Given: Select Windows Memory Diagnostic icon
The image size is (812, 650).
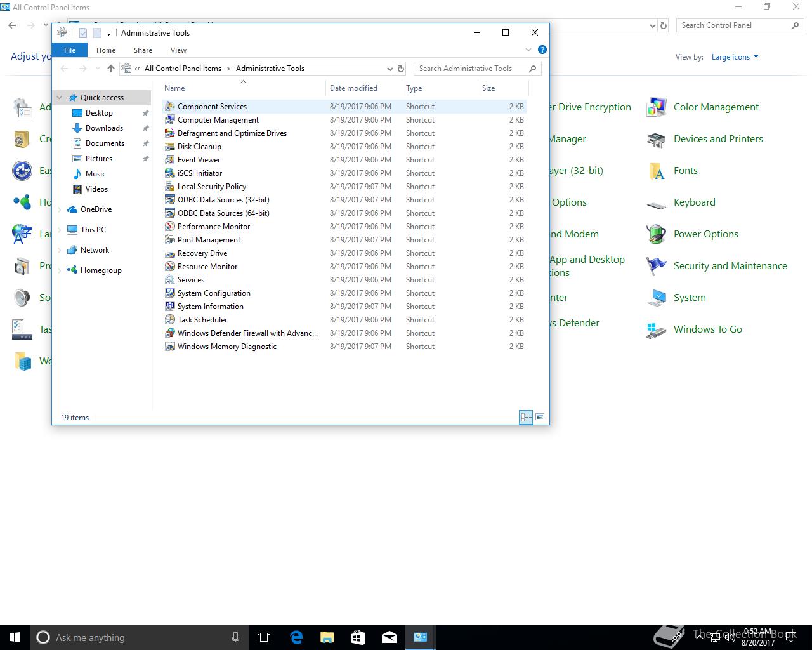Looking at the screenshot, I should [169, 347].
